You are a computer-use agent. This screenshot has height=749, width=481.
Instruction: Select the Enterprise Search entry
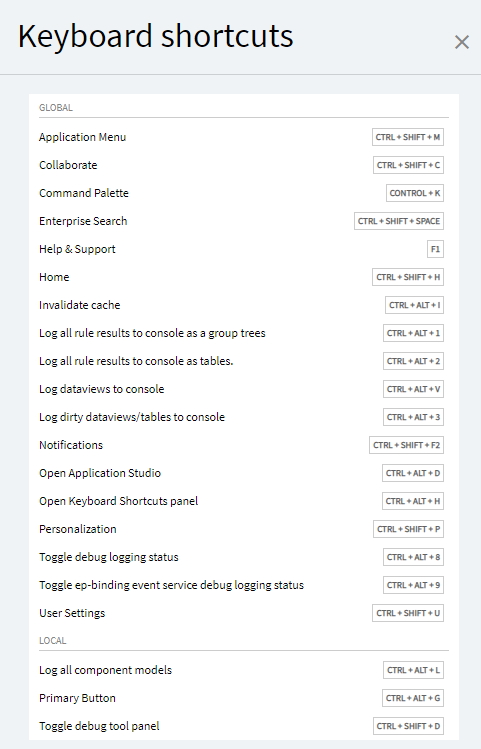[x=244, y=221]
